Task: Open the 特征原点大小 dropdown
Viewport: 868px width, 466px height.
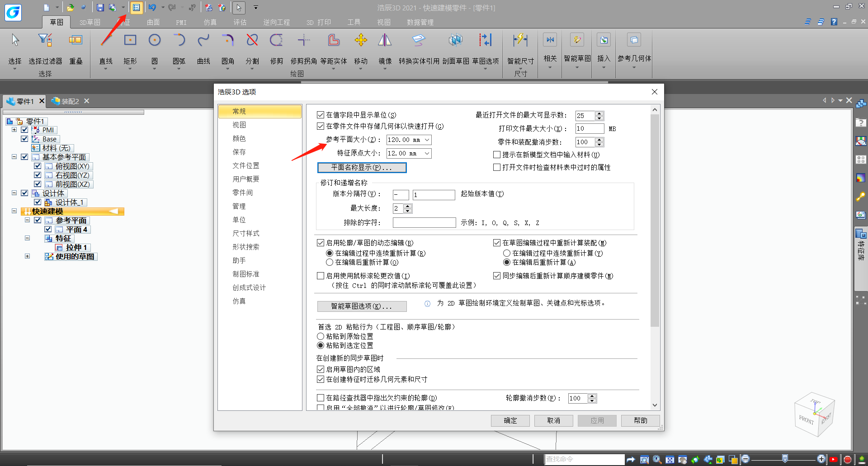Action: (427, 153)
